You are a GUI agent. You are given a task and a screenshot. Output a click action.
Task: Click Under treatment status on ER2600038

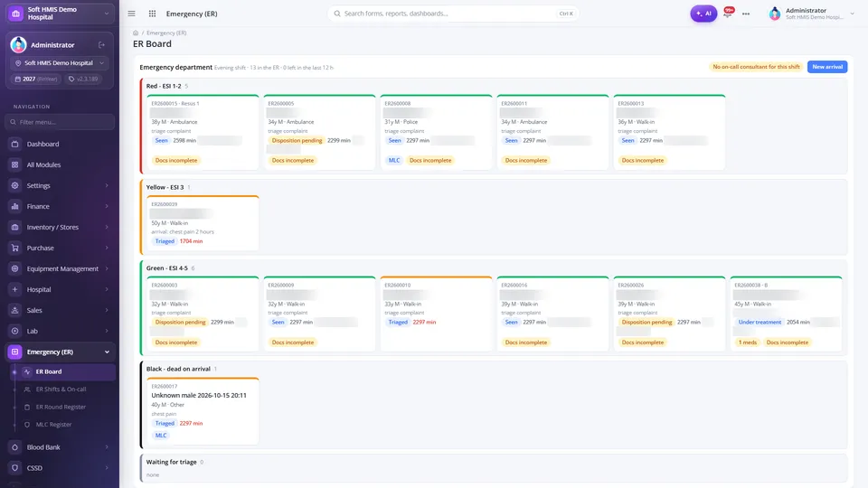pos(759,322)
